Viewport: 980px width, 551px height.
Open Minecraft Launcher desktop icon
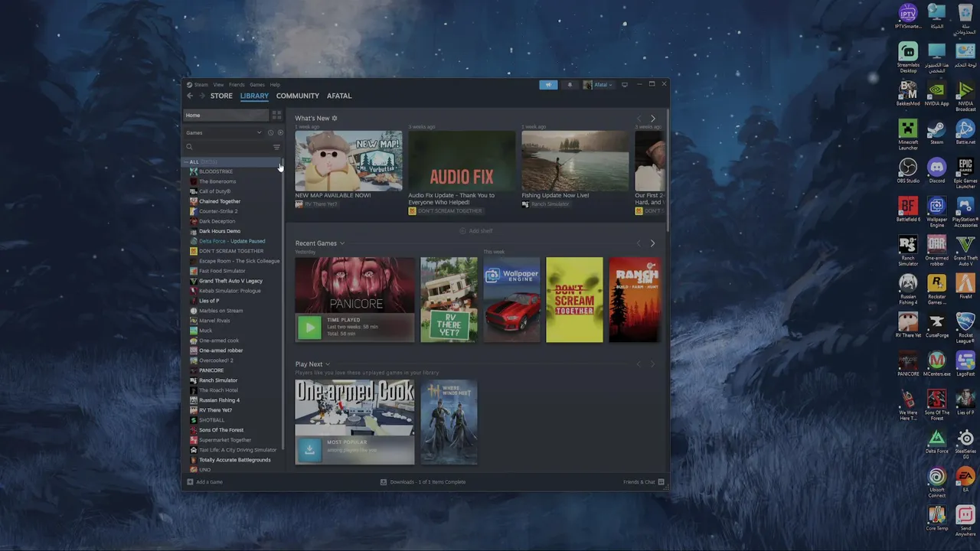click(x=908, y=133)
